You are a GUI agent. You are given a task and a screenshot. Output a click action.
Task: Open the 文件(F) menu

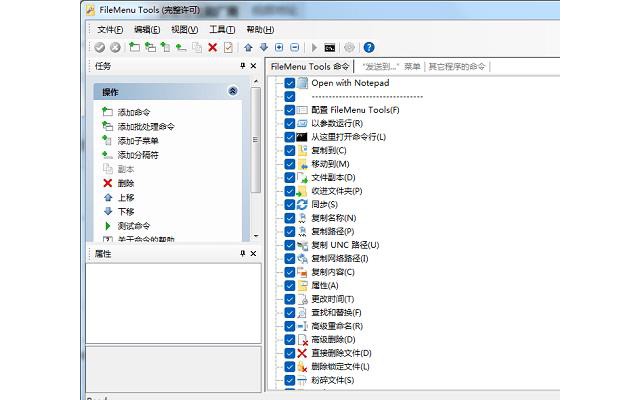click(x=110, y=29)
